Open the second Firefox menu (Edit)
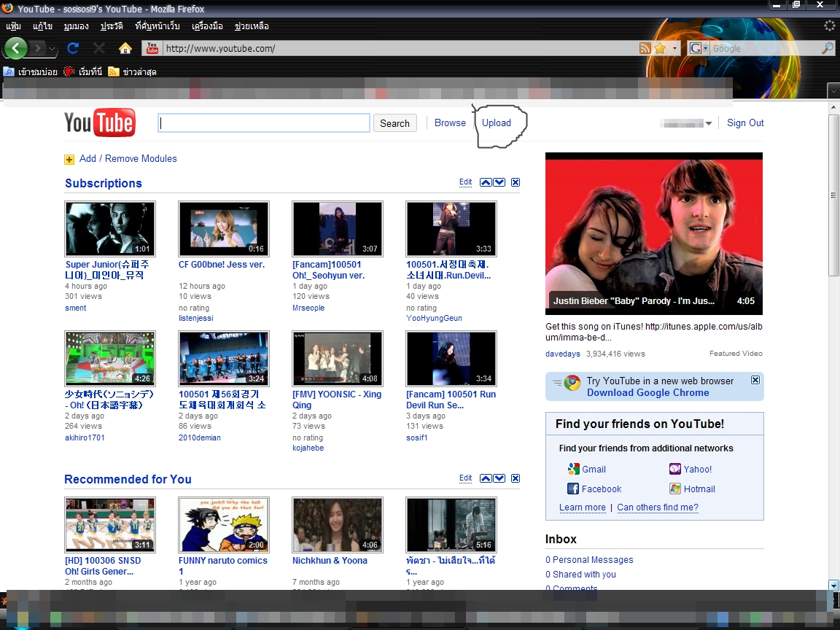The height and width of the screenshot is (630, 840). [x=42, y=26]
